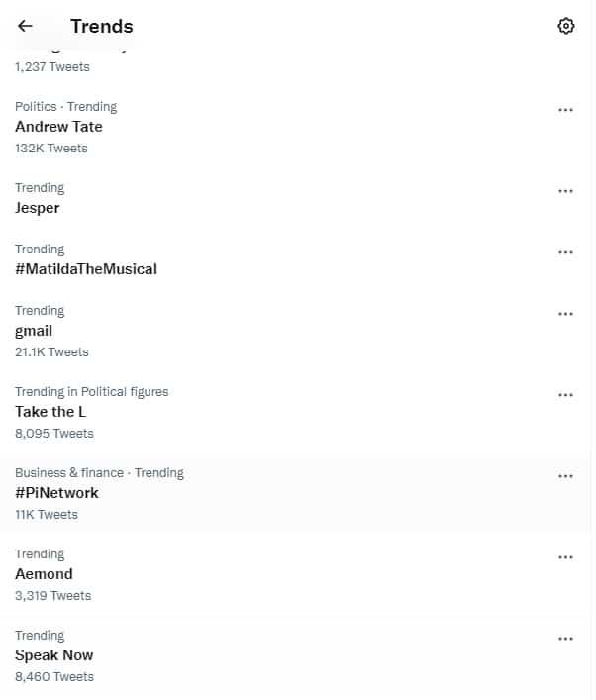Open more options for Jesper trend
The width and height of the screenshot is (596, 700).
565,191
